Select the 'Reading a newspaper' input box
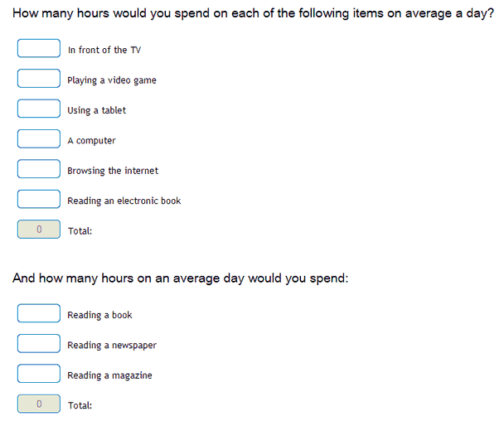The image size is (504, 426). (x=39, y=343)
